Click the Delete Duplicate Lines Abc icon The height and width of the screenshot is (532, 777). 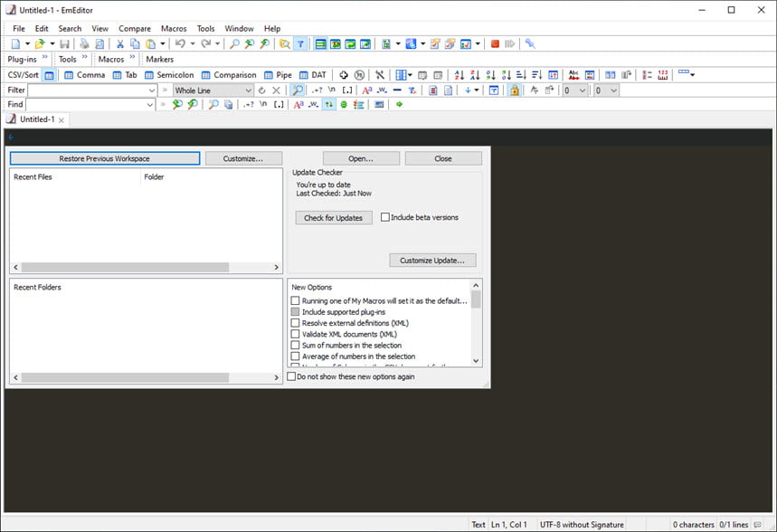pyautogui.click(x=573, y=75)
